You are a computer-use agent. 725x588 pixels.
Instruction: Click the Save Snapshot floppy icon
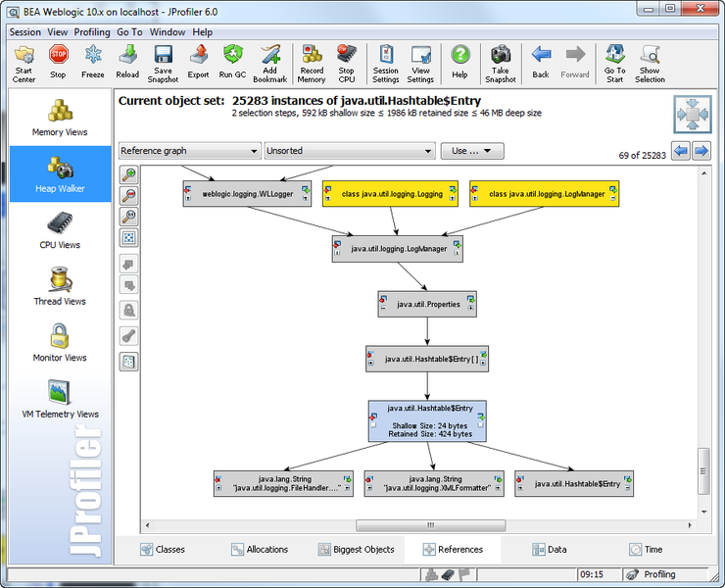tap(163, 64)
